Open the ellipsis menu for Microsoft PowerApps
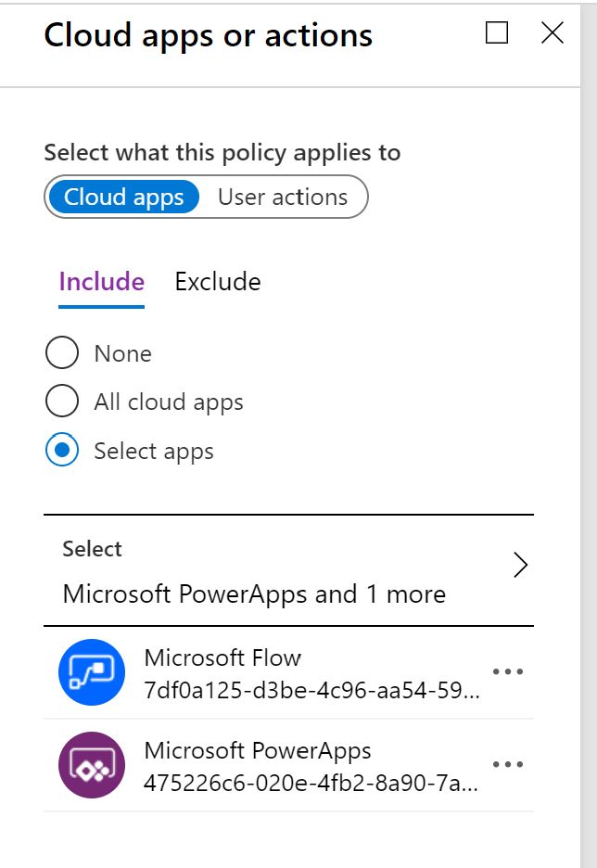 pos(508,765)
